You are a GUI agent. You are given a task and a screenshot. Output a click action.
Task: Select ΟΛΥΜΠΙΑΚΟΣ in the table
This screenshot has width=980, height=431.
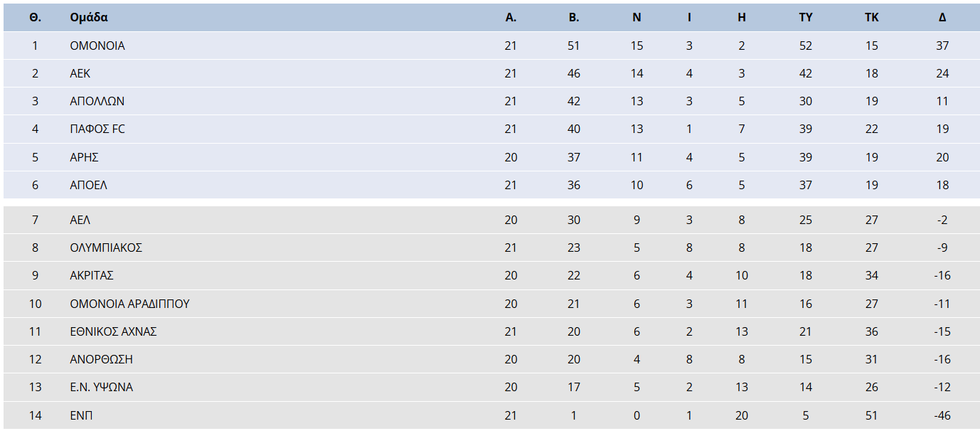coord(106,248)
